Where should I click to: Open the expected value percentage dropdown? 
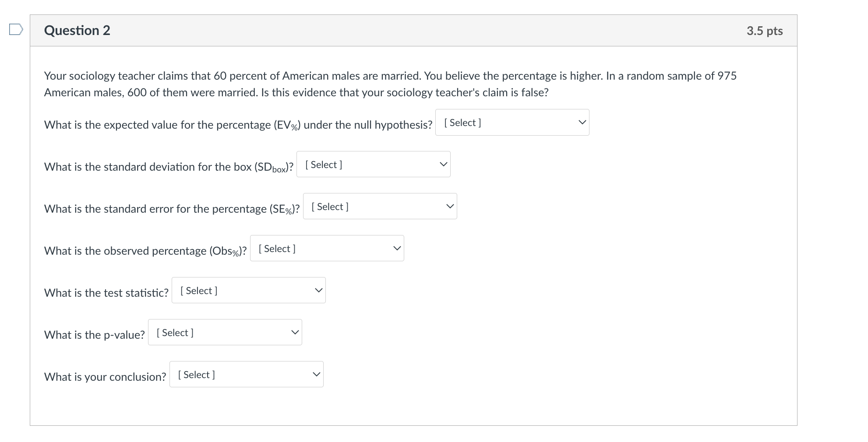(x=512, y=123)
